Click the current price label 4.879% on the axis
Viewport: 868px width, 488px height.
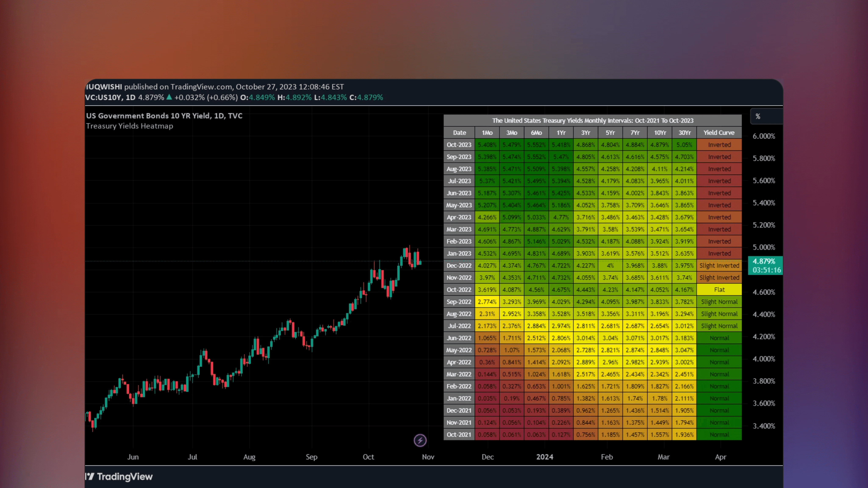tap(765, 265)
